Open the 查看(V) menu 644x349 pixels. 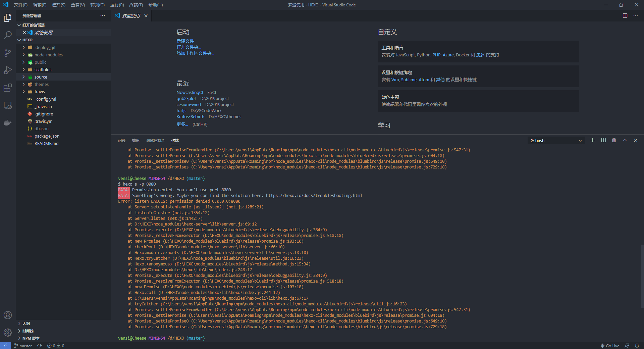click(x=78, y=5)
